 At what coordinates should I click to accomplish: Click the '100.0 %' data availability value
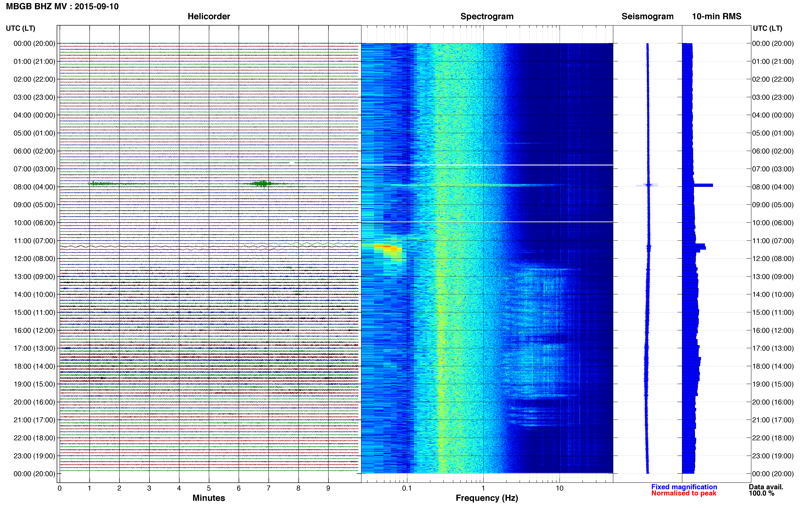pyautogui.click(x=761, y=493)
